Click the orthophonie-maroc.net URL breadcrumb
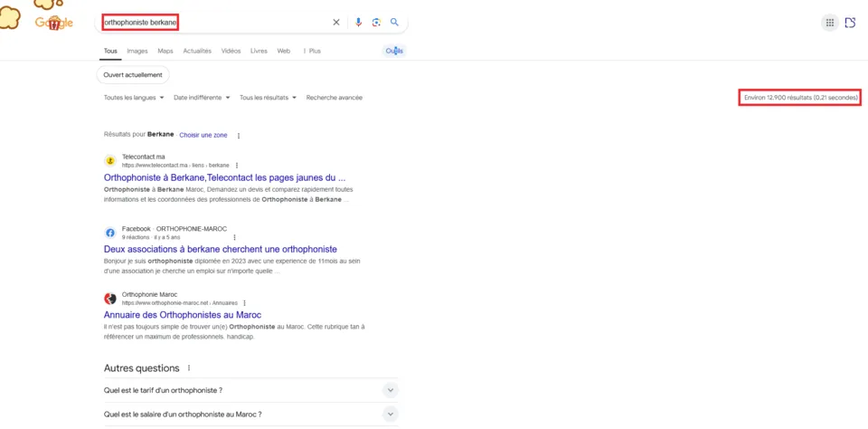This screenshot has width=868, height=429. pyautogui.click(x=179, y=303)
